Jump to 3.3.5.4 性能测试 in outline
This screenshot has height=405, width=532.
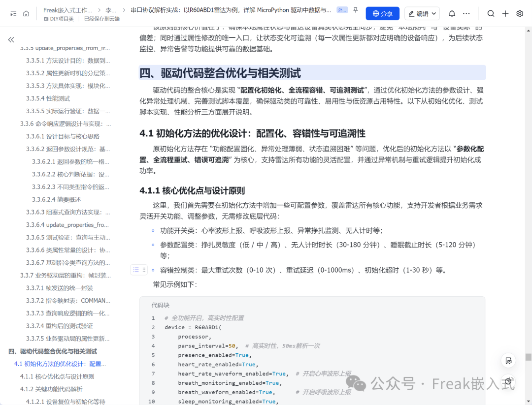click(x=48, y=98)
